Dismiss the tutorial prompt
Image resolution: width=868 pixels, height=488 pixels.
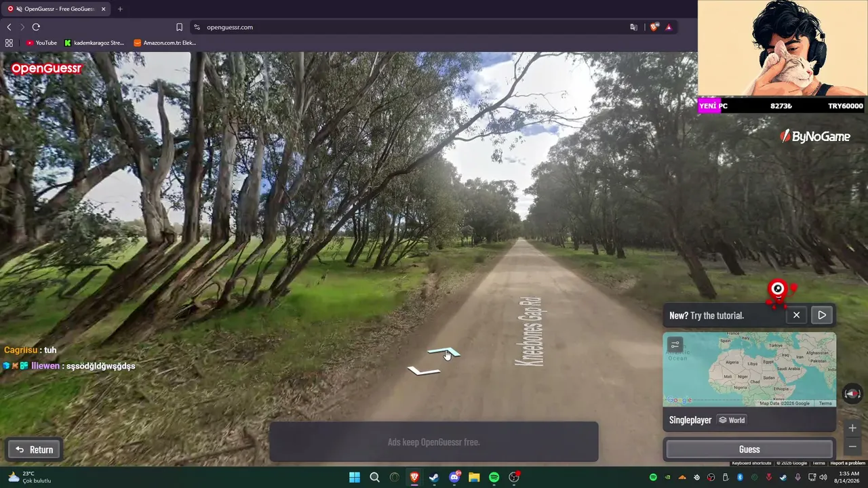796,315
